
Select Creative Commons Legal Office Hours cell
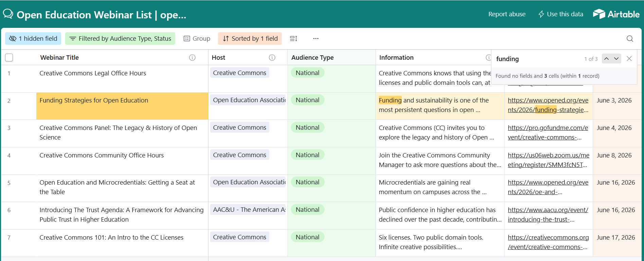click(x=122, y=79)
